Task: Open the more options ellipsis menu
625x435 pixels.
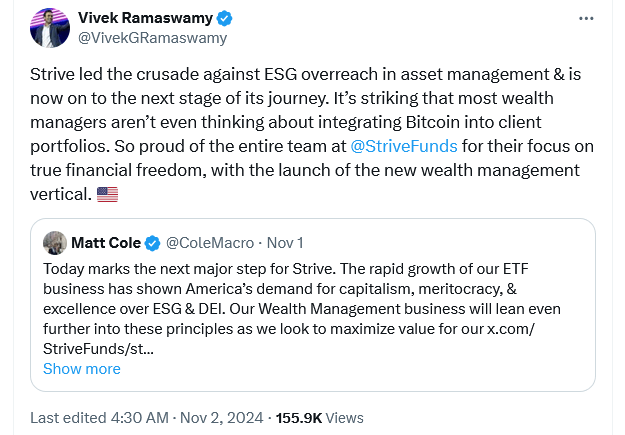Action: [x=586, y=19]
